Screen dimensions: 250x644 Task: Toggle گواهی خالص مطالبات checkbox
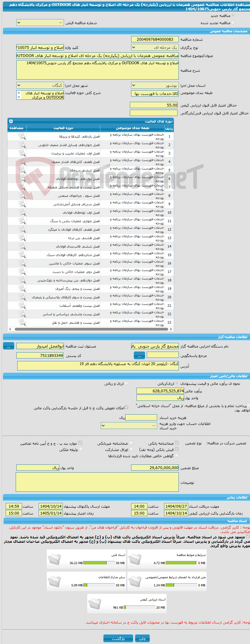[x=177, y=455]
